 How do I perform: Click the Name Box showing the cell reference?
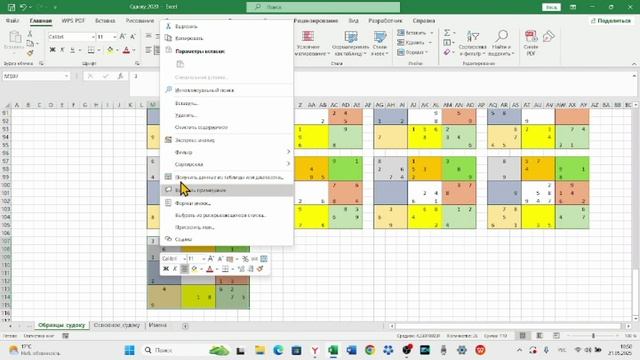(33, 76)
